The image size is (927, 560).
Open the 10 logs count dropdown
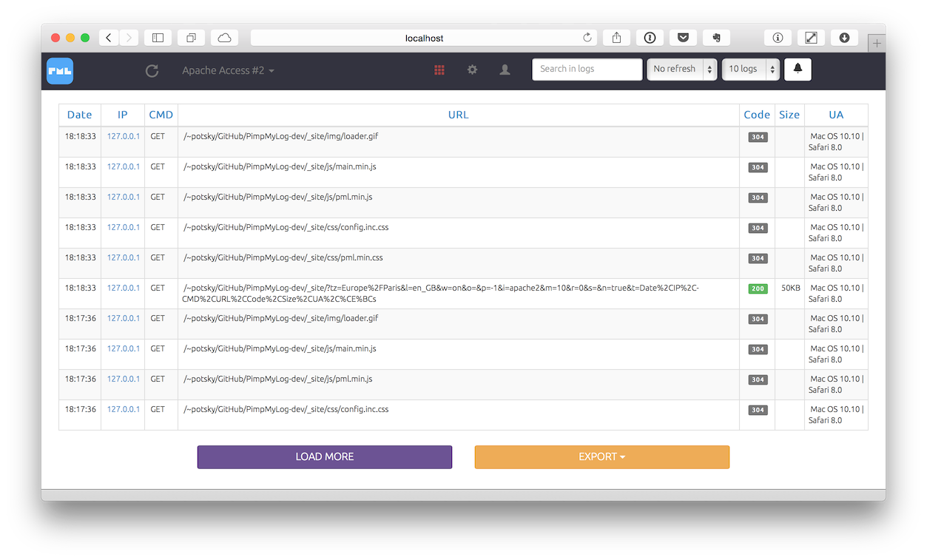[750, 69]
